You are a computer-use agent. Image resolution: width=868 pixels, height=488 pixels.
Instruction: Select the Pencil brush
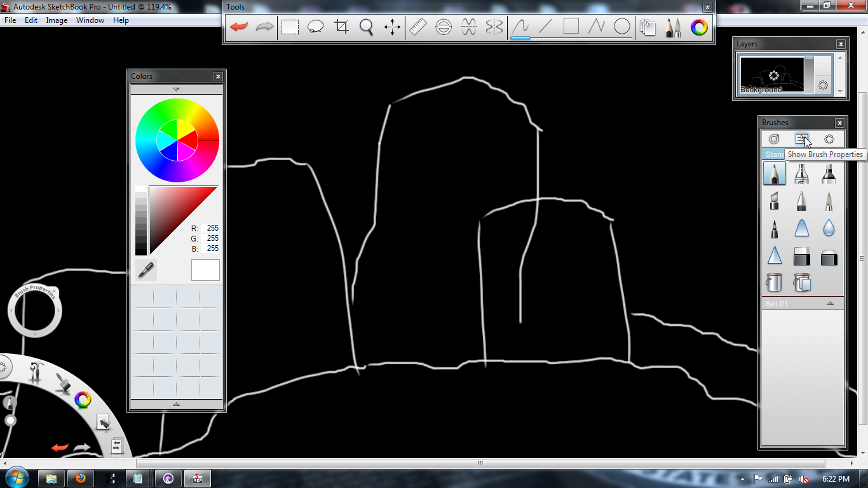(775, 173)
